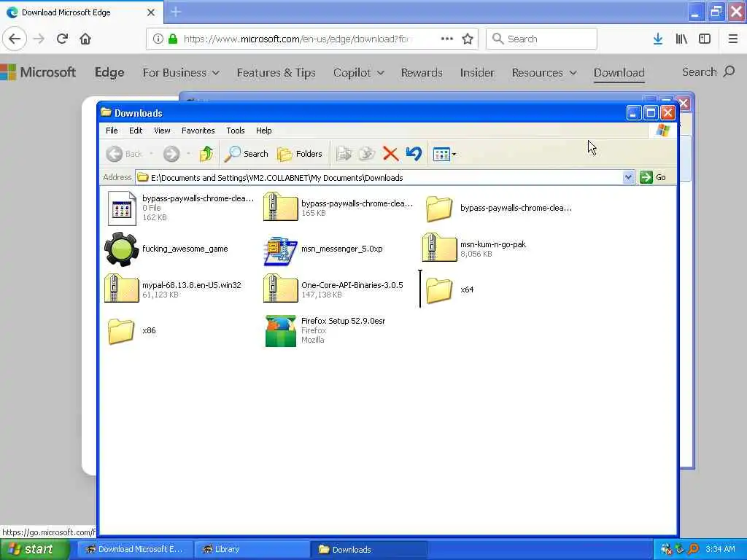
Task: Click the Features & Tips link
Action: tap(276, 72)
